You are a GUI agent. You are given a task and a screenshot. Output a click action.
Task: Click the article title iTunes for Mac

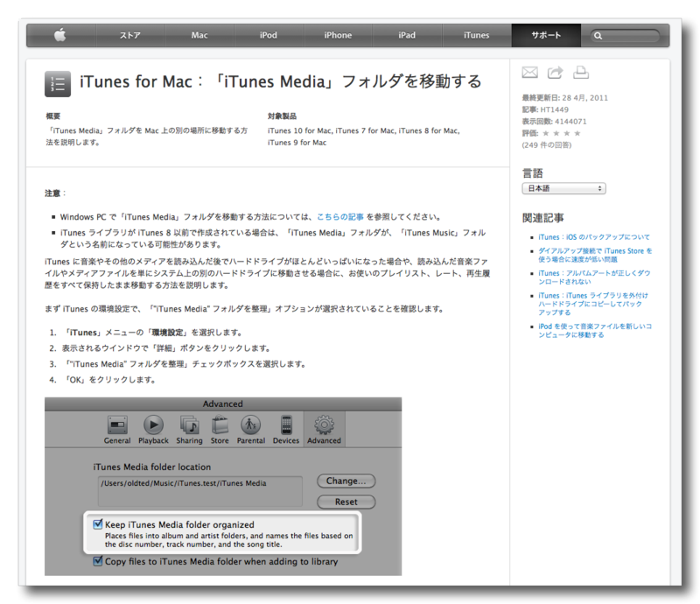coord(280,81)
